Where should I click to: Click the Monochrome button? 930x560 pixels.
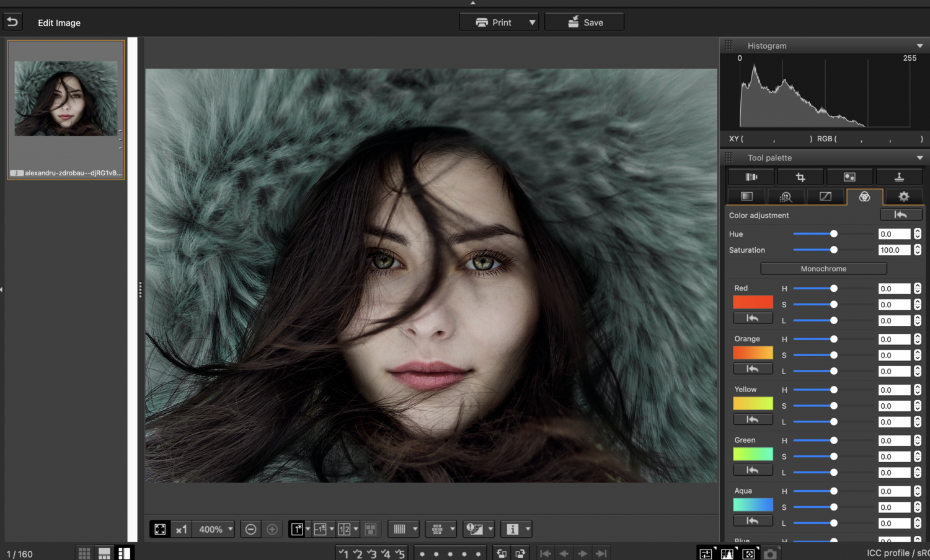tap(823, 269)
